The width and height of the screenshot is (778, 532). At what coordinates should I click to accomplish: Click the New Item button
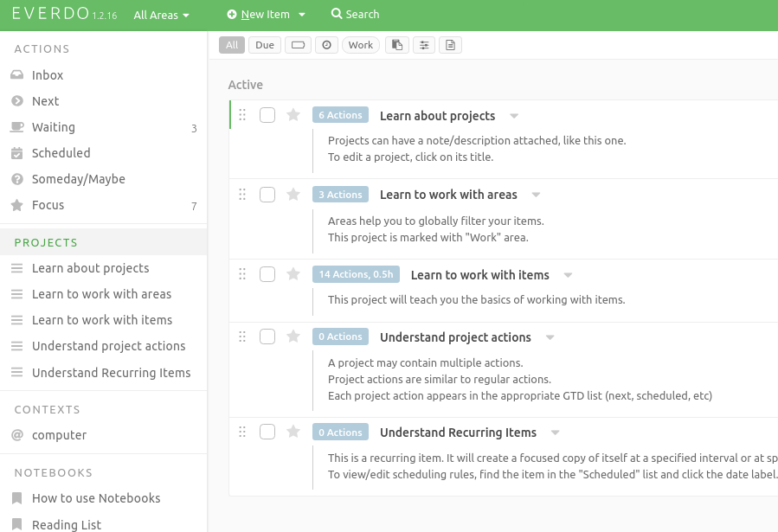[x=265, y=15]
